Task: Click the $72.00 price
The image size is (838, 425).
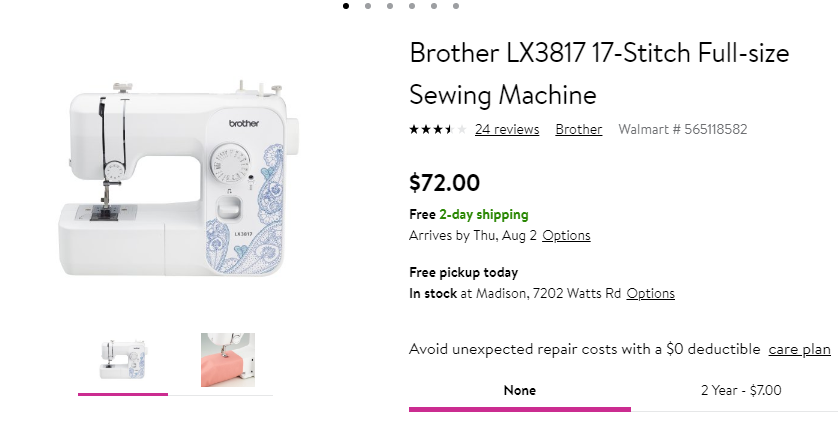Action: (445, 183)
